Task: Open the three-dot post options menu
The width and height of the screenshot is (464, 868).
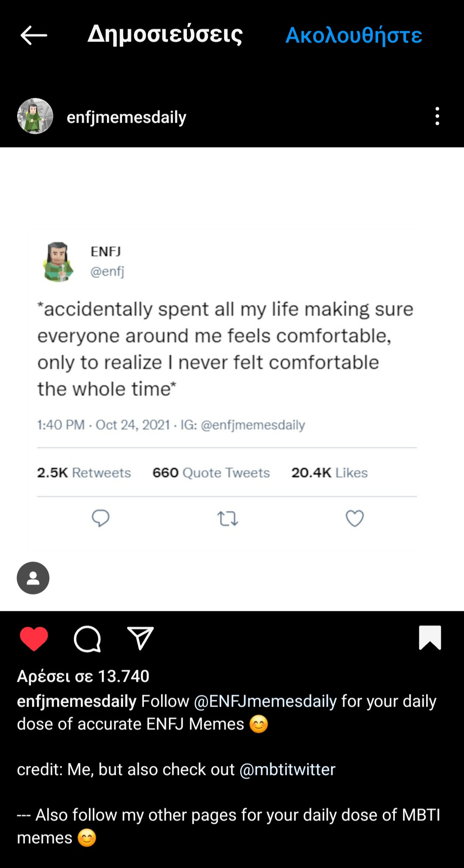Action: (x=437, y=116)
